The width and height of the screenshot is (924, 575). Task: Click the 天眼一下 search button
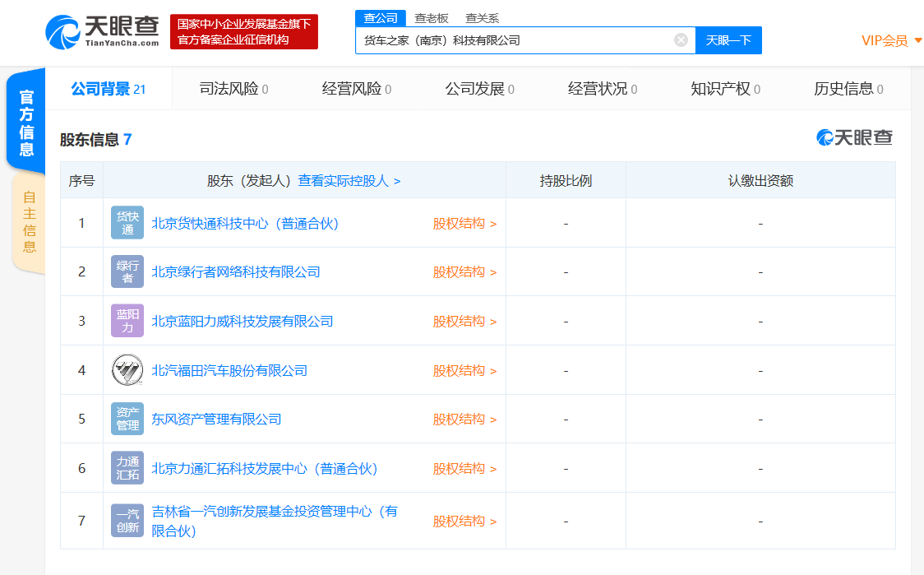[x=728, y=40]
